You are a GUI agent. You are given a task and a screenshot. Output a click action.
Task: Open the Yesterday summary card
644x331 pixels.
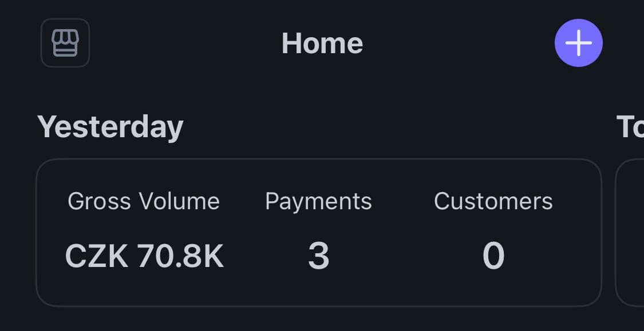pyautogui.click(x=319, y=233)
